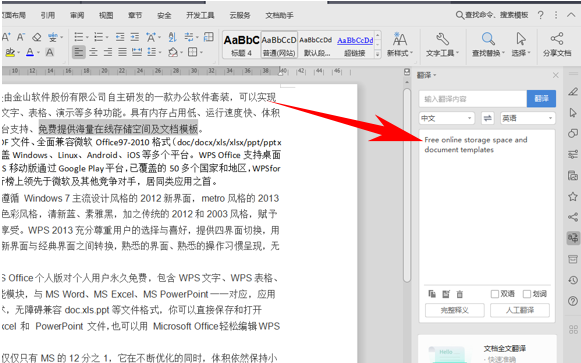Click the 人工翻译 human translation button
The image size is (581, 363).
pos(520,310)
